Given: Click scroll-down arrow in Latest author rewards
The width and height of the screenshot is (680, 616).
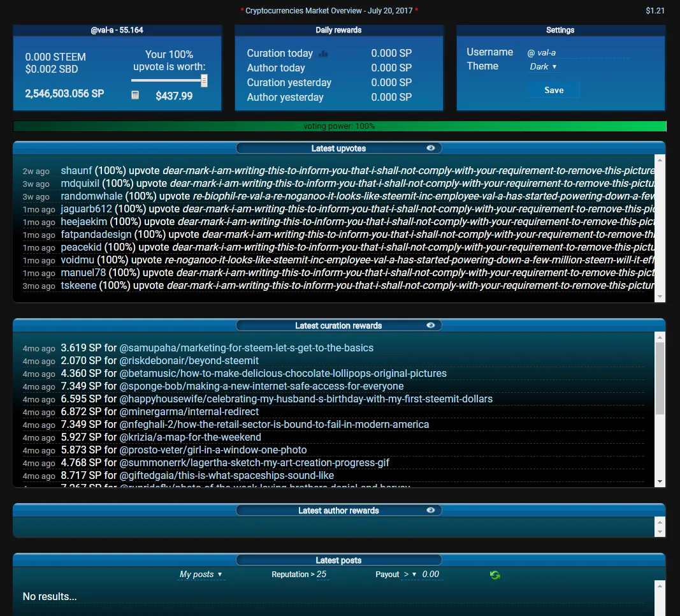Looking at the screenshot, I should 660,532.
